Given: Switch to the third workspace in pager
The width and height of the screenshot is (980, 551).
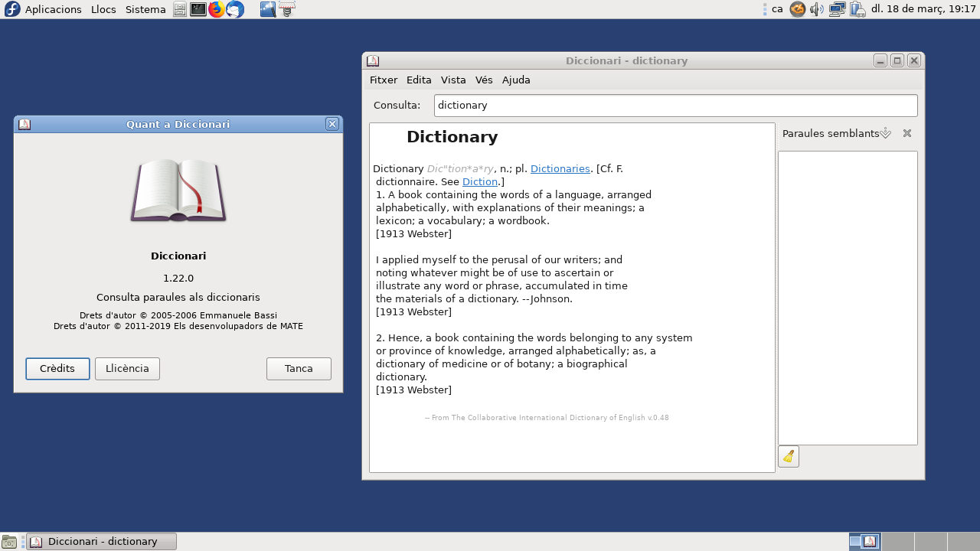Looking at the screenshot, I should (x=930, y=542).
